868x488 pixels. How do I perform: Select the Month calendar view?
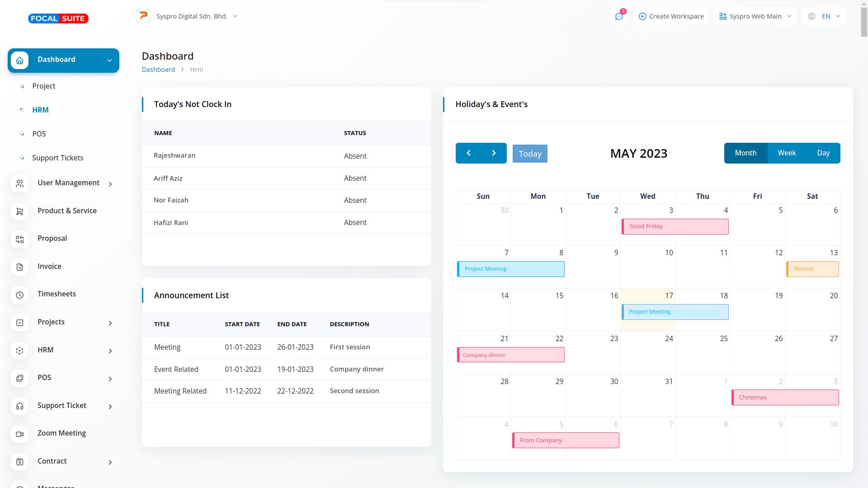click(x=745, y=153)
